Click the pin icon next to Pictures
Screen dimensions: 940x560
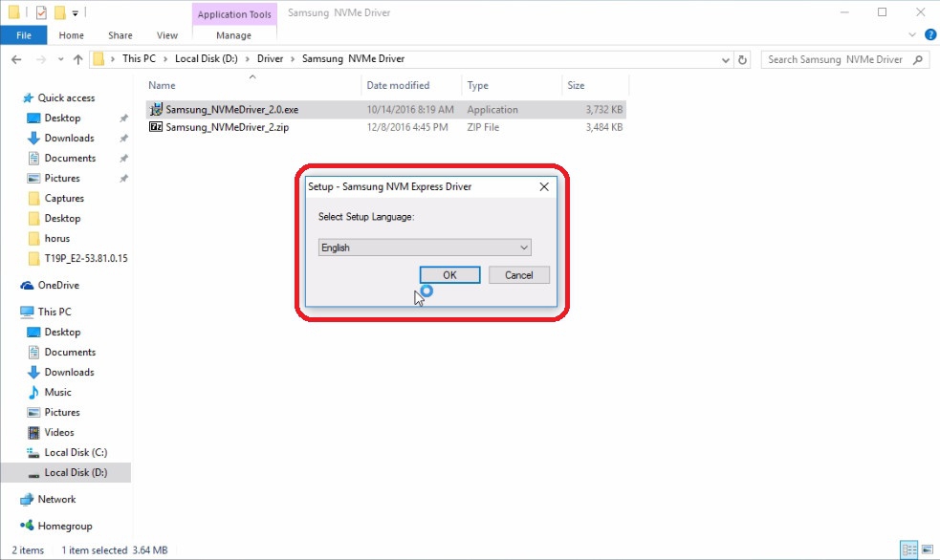pos(123,179)
